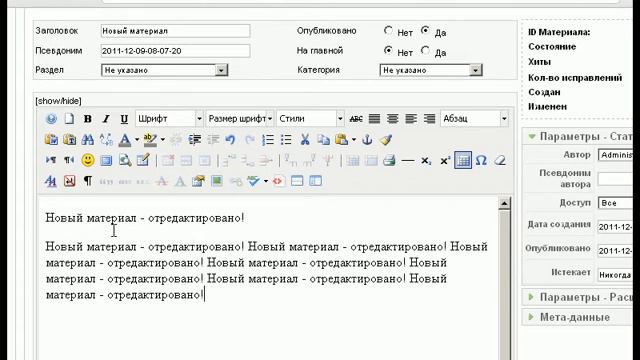This screenshot has height=360, width=640.
Task: Click the Заголовок title field
Action: tap(176, 31)
